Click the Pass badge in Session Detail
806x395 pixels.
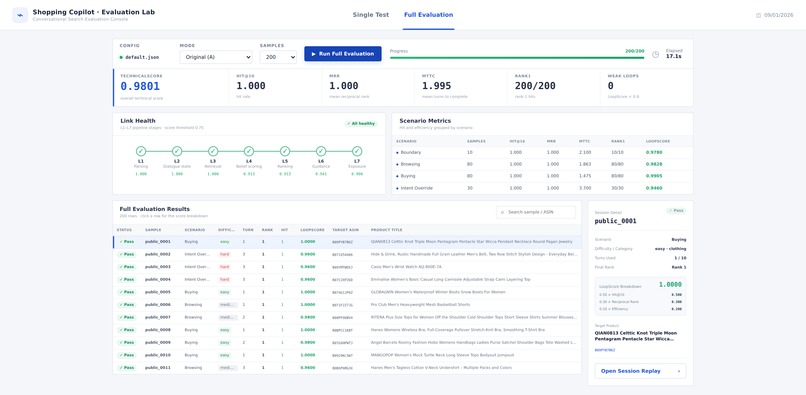pyautogui.click(x=676, y=211)
